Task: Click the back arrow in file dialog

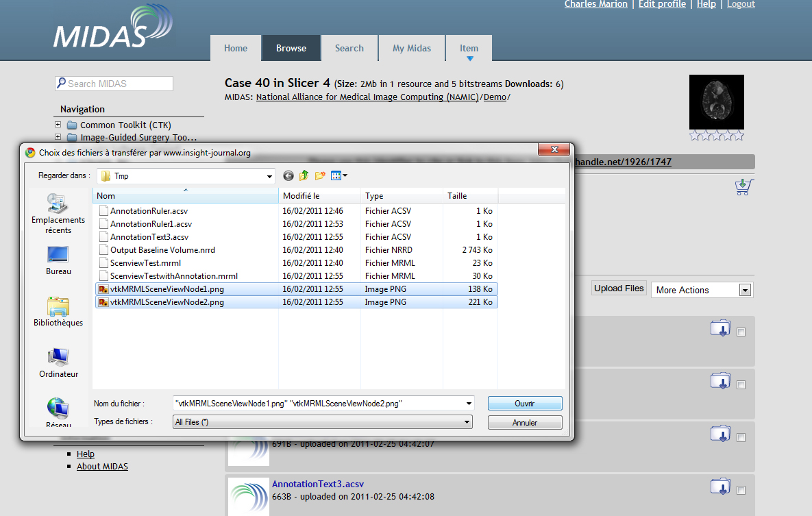Action: (x=288, y=176)
